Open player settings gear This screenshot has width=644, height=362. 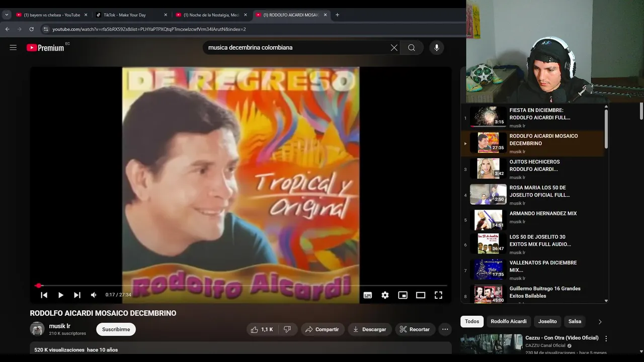(x=385, y=295)
